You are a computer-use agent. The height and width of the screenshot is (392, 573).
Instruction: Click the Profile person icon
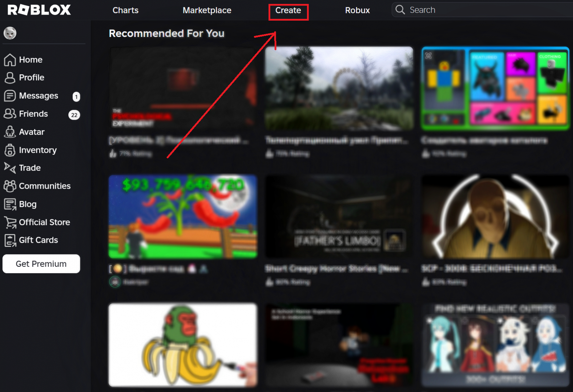pos(10,78)
